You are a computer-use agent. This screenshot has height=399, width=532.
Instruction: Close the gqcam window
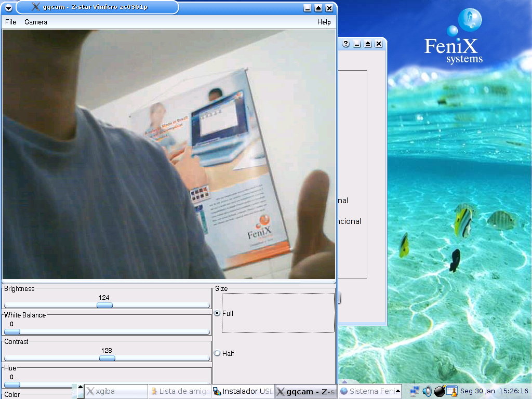tap(329, 8)
